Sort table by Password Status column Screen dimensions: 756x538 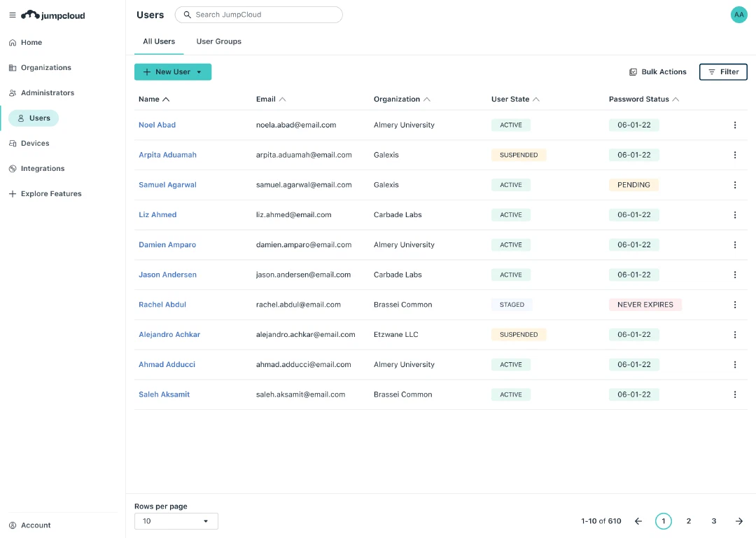point(644,99)
